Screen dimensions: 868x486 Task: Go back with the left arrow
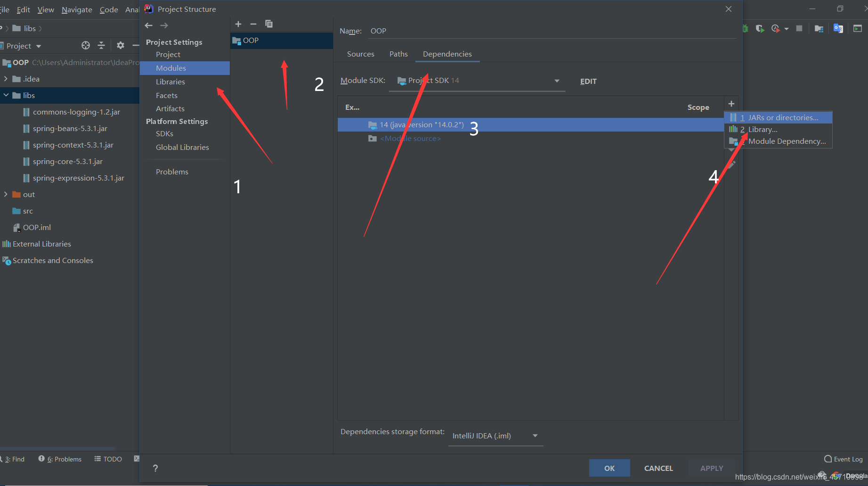pyautogui.click(x=149, y=25)
